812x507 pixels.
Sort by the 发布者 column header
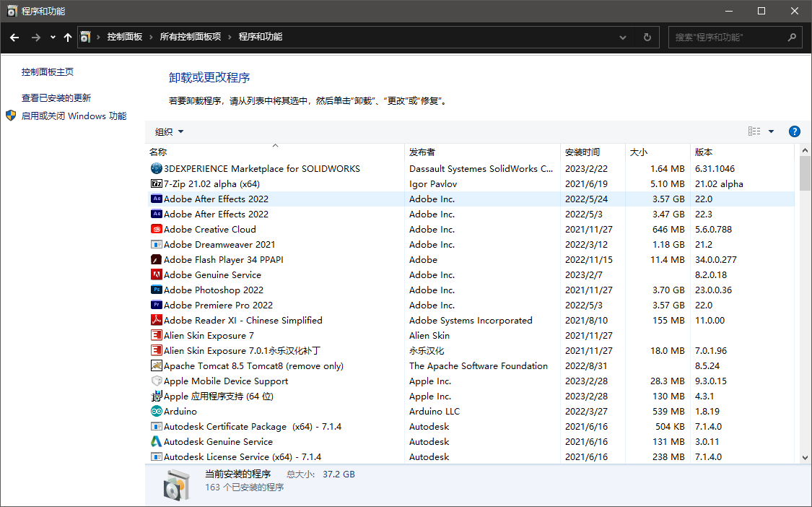[x=482, y=152]
